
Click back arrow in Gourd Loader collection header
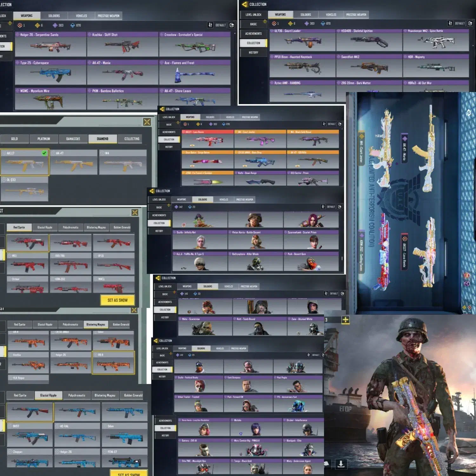pos(244,4)
